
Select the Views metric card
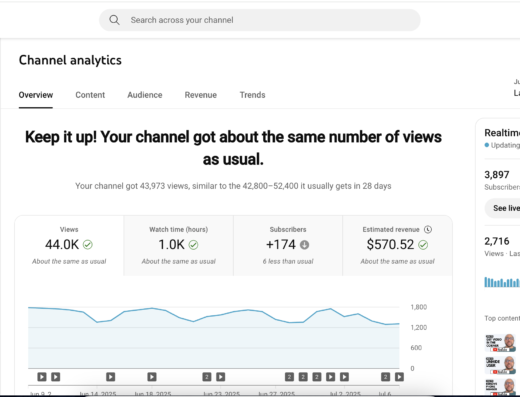point(69,246)
